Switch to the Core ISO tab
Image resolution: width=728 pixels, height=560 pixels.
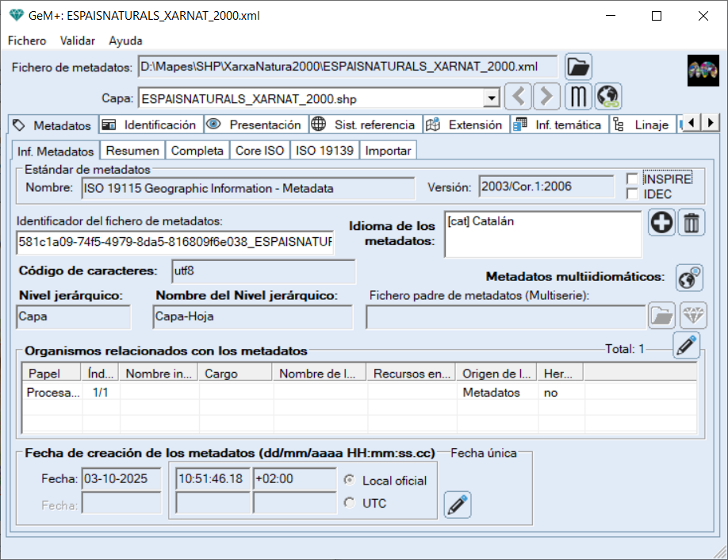click(259, 151)
